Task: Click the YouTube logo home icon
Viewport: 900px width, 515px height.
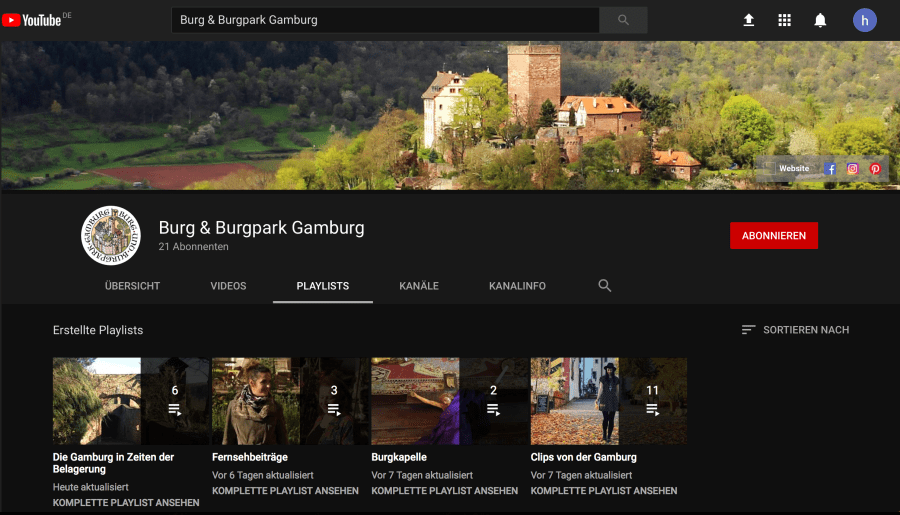Action: coord(32,20)
